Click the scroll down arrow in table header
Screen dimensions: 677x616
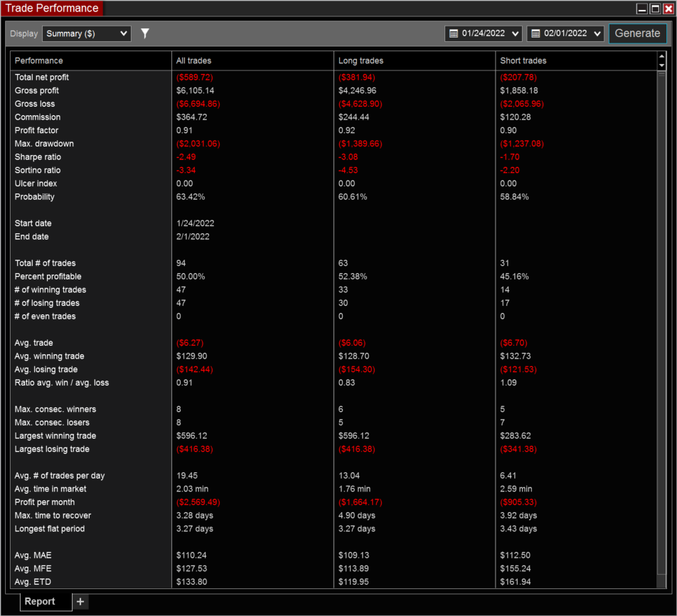pyautogui.click(x=661, y=65)
